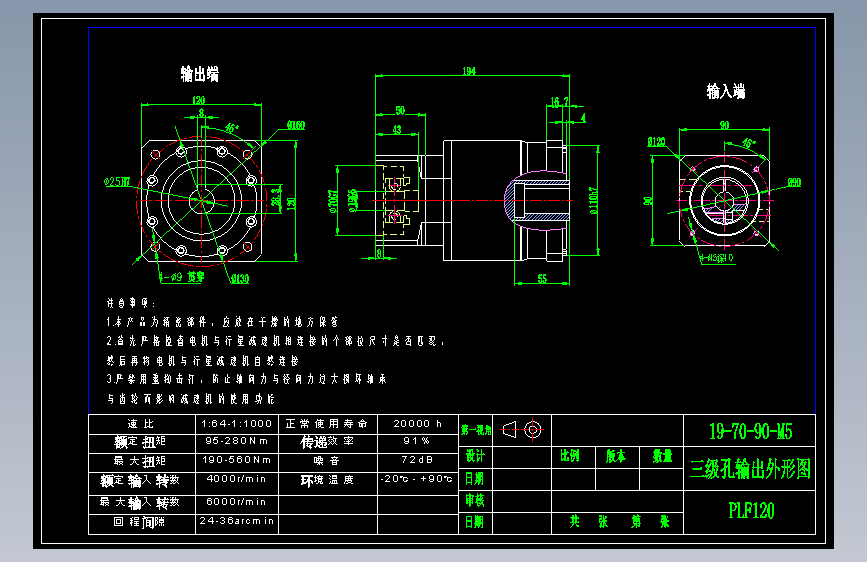Click the 1:64-1:1000 ratio value
Viewport: 867px width, 562px height.
[237, 424]
